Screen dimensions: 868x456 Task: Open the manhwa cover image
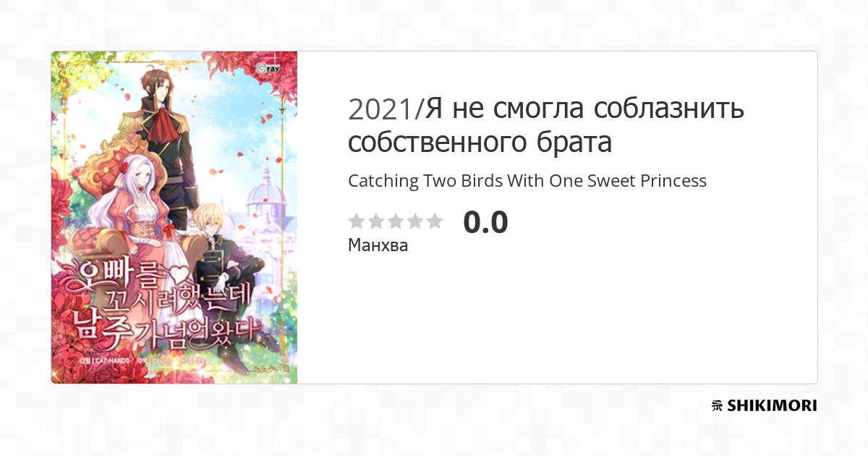[174, 217]
